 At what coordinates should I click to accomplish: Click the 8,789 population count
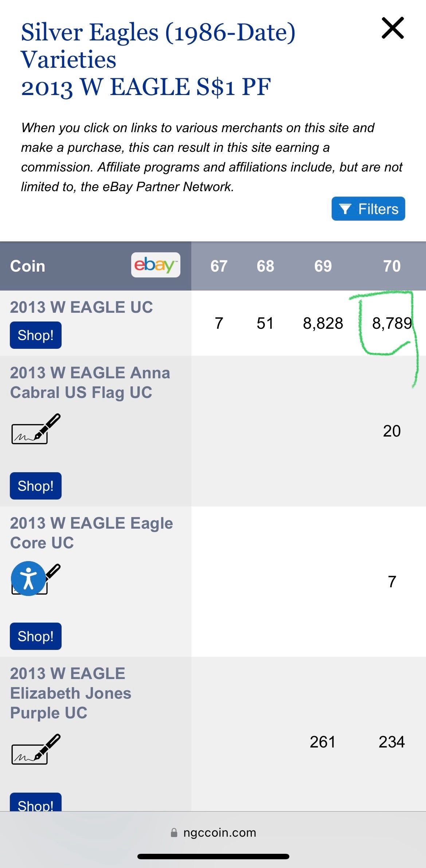pos(392,323)
